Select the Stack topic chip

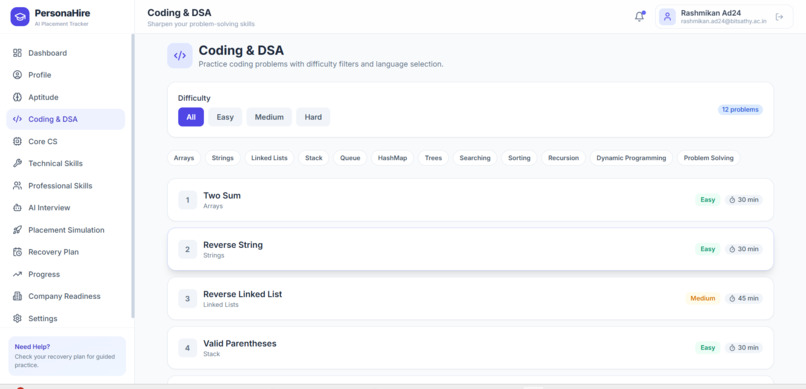coord(314,158)
